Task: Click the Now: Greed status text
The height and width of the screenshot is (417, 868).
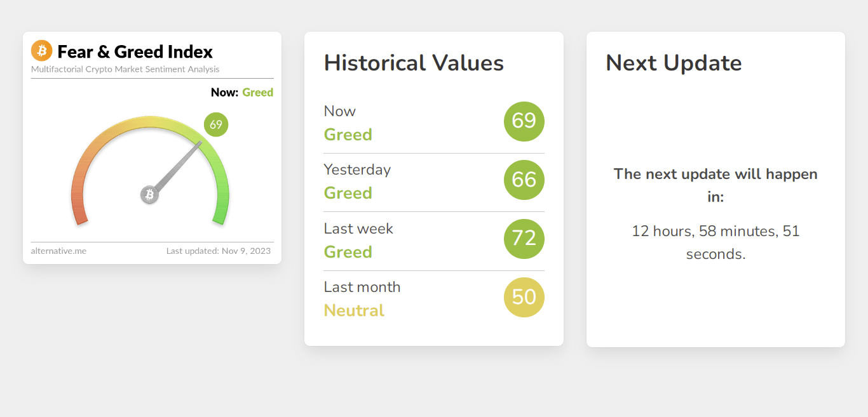Action: pos(242,93)
